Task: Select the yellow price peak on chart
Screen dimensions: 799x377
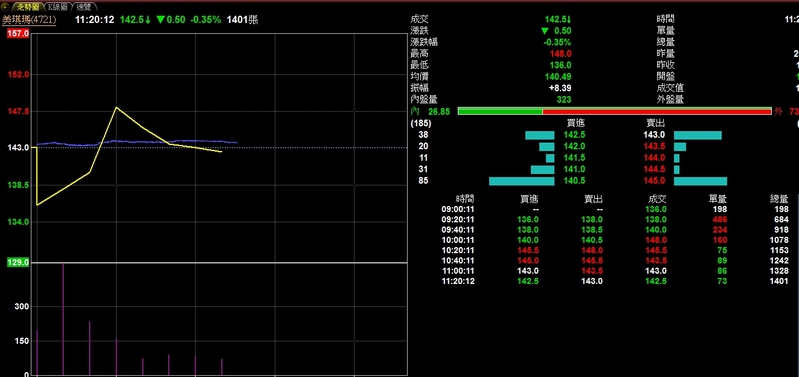Action: click(116, 107)
